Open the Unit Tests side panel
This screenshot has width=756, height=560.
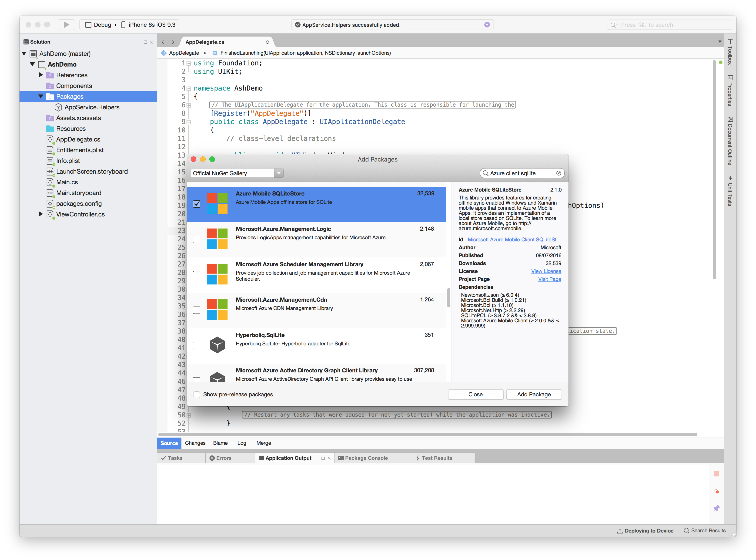pos(730,191)
